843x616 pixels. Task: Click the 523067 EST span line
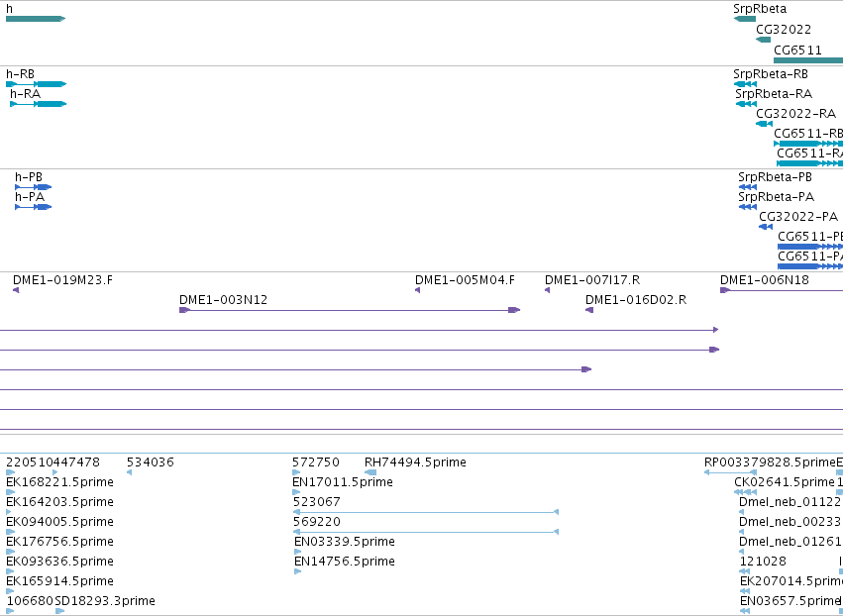(x=426, y=512)
